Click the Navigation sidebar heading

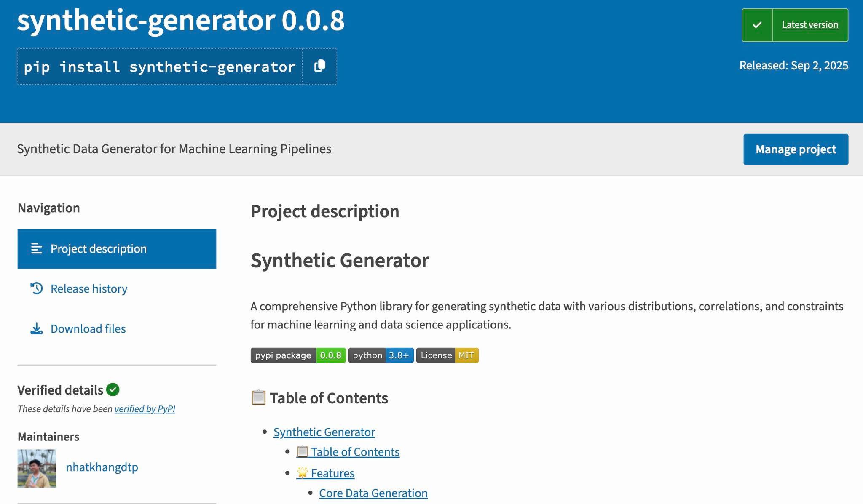[x=49, y=208]
